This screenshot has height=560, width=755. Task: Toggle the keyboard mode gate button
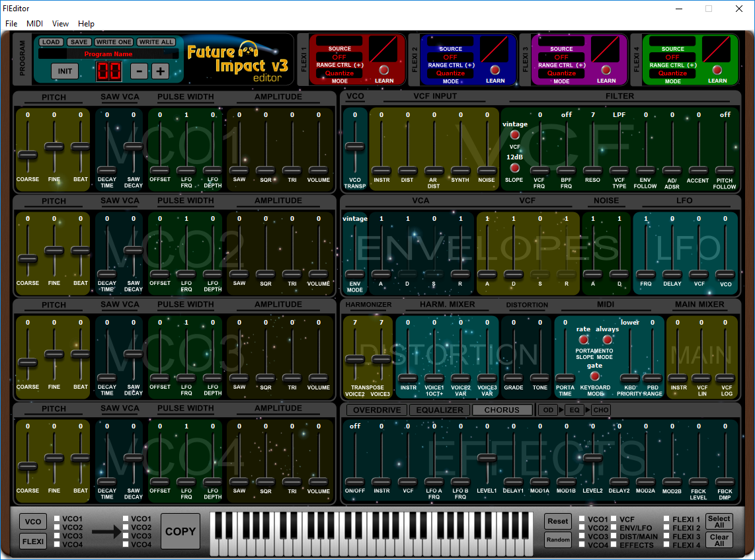(x=594, y=376)
